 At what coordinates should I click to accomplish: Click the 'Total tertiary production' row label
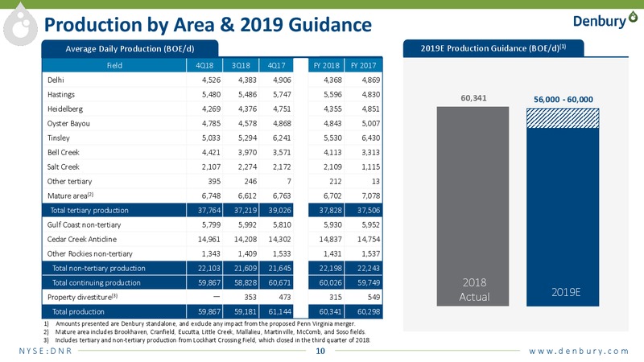(x=89, y=210)
